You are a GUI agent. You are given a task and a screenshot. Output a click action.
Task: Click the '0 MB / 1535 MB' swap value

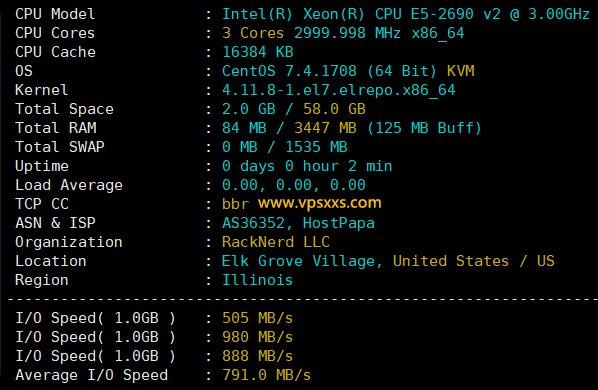coord(285,148)
